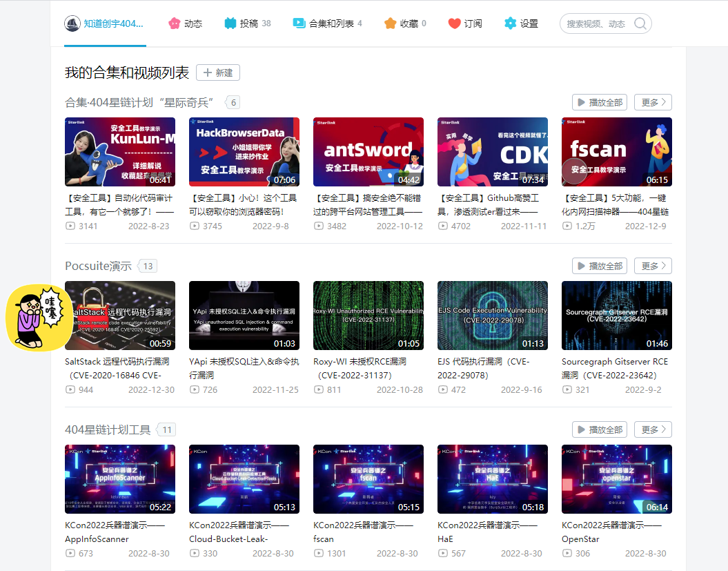This screenshot has width=728, height=571.
Task: Open the 设置 tab
Action: point(521,23)
